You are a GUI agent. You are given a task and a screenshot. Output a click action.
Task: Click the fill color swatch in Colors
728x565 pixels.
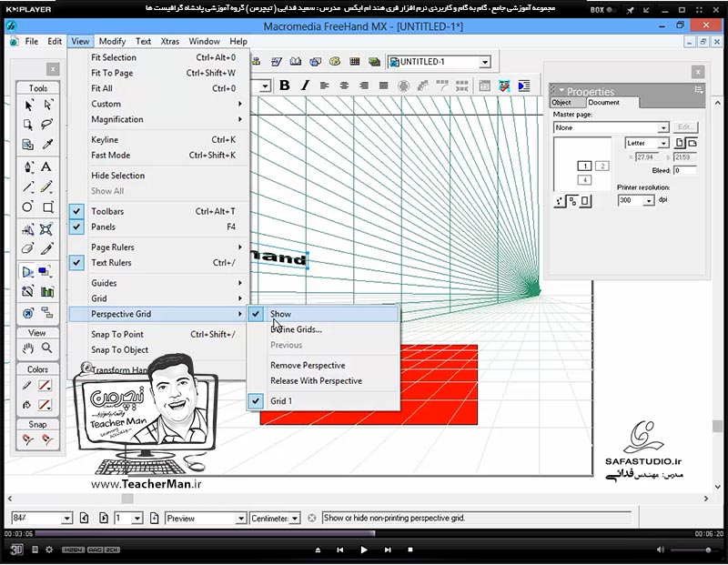pyautogui.click(x=45, y=405)
